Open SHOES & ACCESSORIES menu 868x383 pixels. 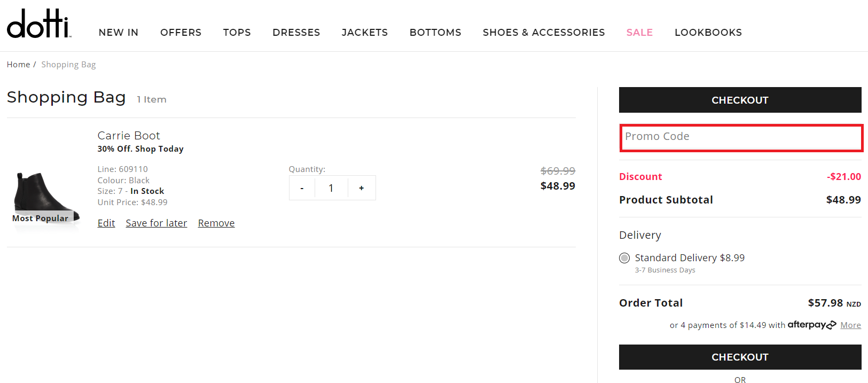click(x=543, y=33)
